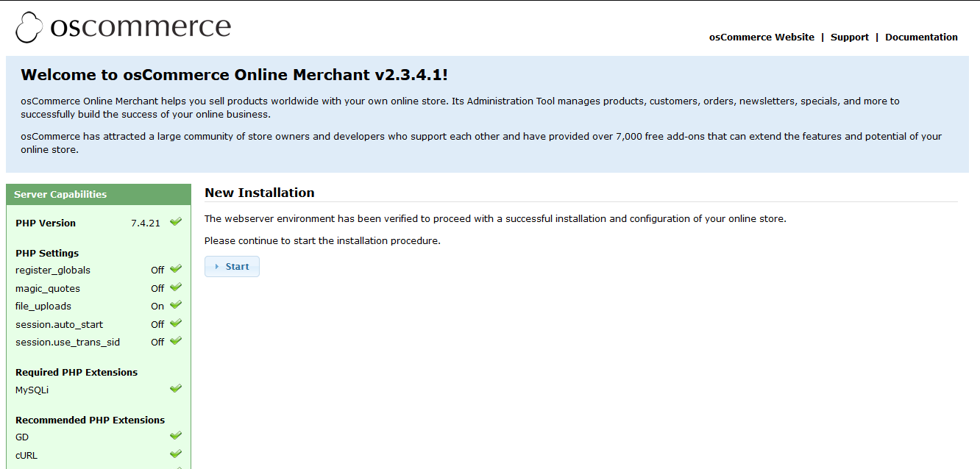Click the New Installation heading
Viewport: 980px width, 469px height.
coord(259,193)
